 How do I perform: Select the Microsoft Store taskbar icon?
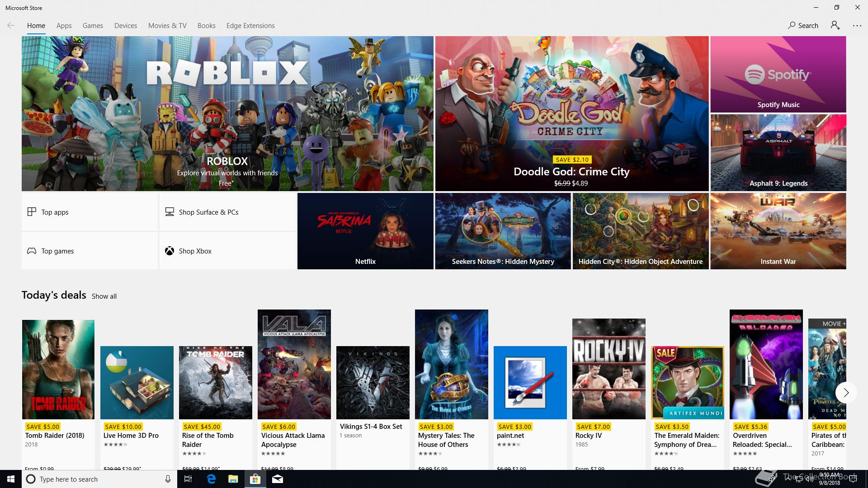click(255, 479)
